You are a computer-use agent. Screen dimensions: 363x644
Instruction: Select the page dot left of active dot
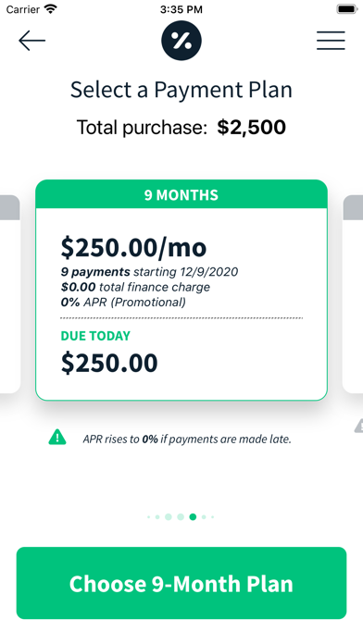coord(181,516)
